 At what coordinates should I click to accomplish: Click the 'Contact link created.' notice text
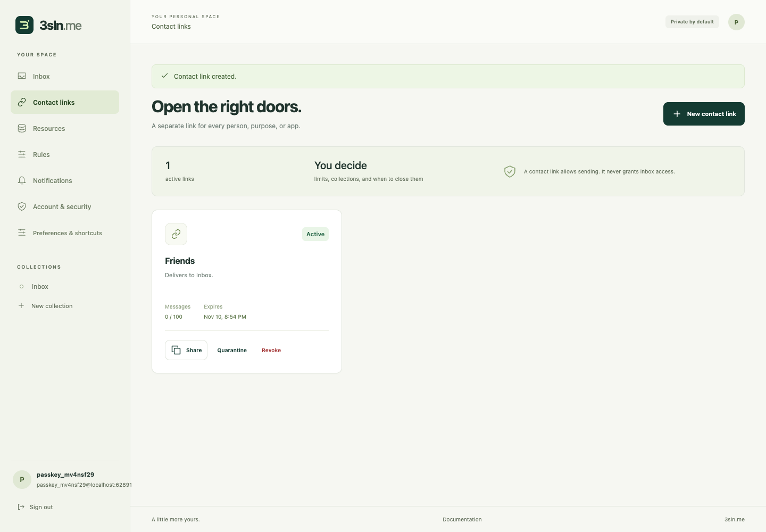205,77
